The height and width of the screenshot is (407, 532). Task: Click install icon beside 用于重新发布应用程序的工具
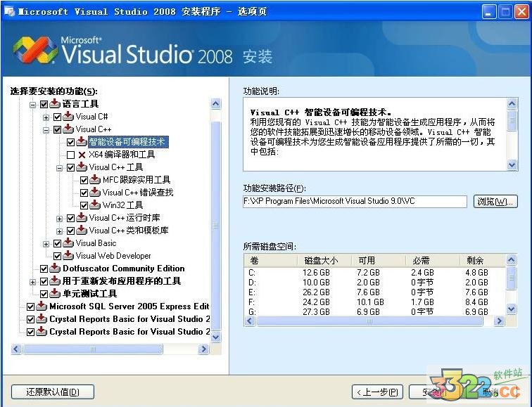[x=55, y=281]
